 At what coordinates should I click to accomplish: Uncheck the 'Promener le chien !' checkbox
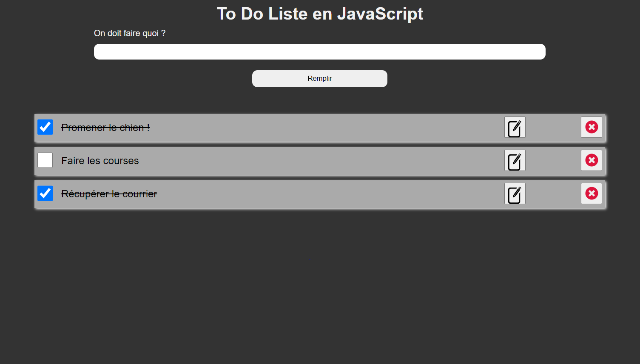coord(45,127)
